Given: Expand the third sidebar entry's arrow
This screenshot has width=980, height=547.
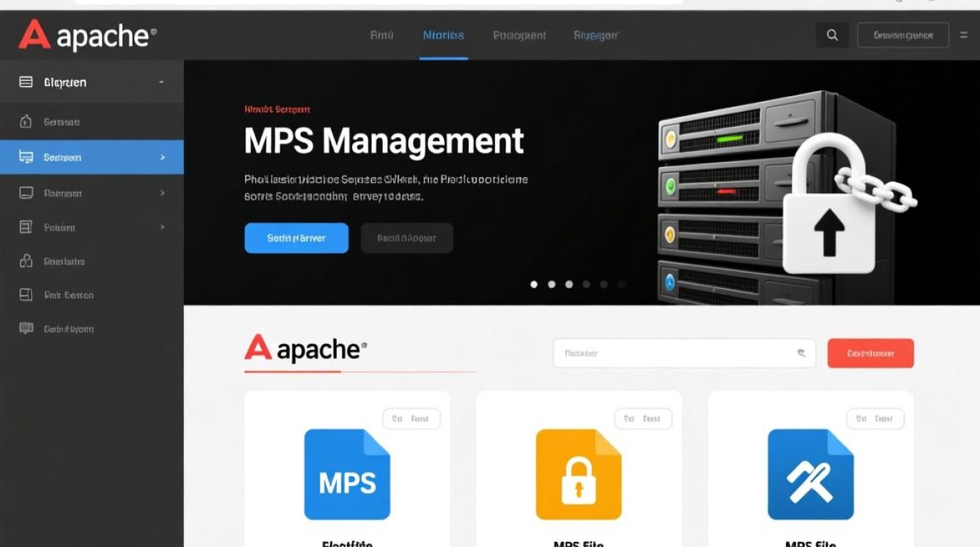Looking at the screenshot, I should pos(163,192).
